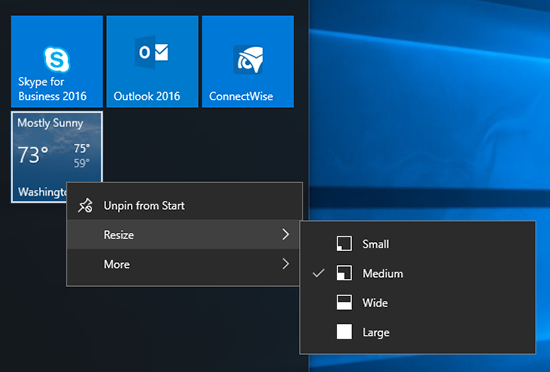The height and width of the screenshot is (372, 550).
Task: Choose the Small tile size
Action: [417, 244]
